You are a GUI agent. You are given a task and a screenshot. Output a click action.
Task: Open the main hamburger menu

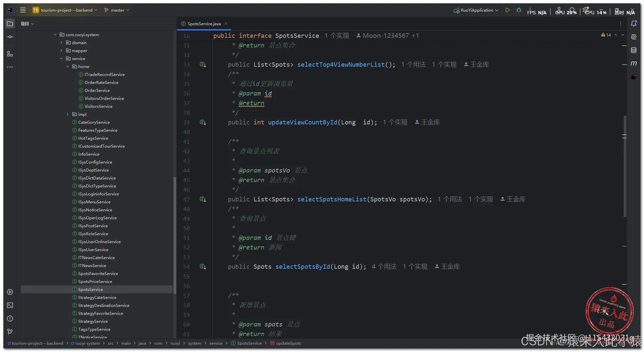click(x=23, y=10)
